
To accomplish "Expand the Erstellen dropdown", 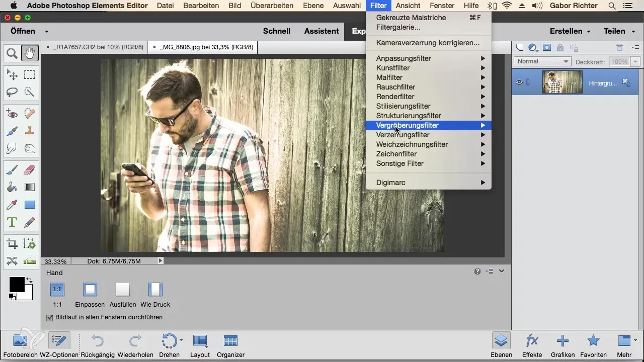I will click(570, 31).
